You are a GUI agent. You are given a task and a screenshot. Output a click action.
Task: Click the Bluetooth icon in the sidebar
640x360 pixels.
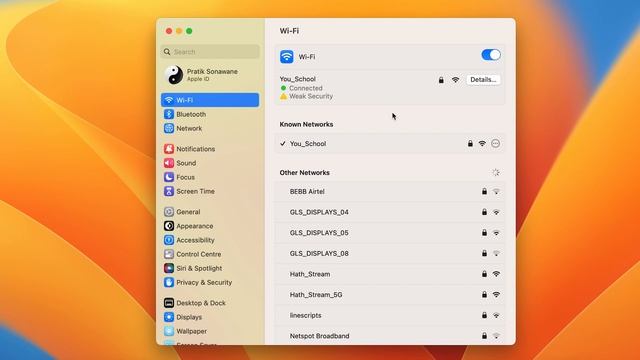click(x=169, y=114)
